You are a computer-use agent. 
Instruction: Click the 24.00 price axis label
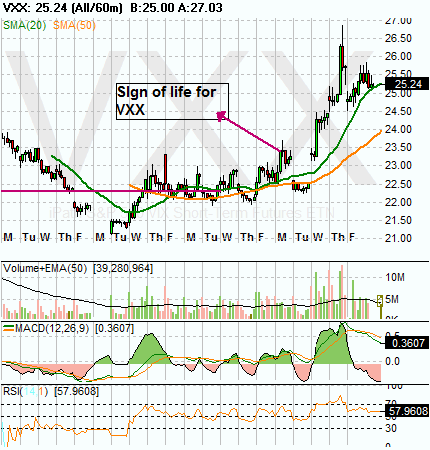(x=398, y=129)
